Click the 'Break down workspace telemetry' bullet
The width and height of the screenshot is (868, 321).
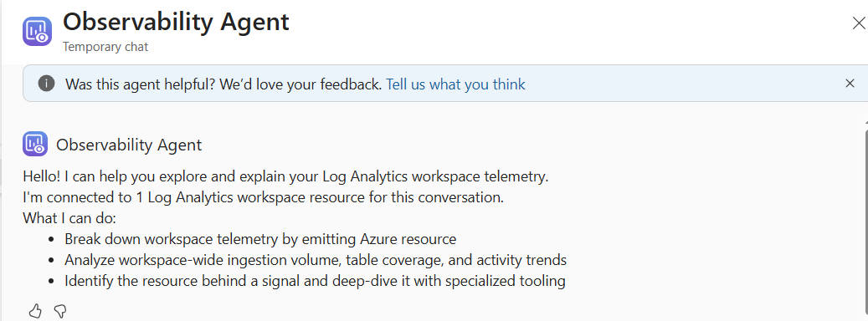[260, 239]
